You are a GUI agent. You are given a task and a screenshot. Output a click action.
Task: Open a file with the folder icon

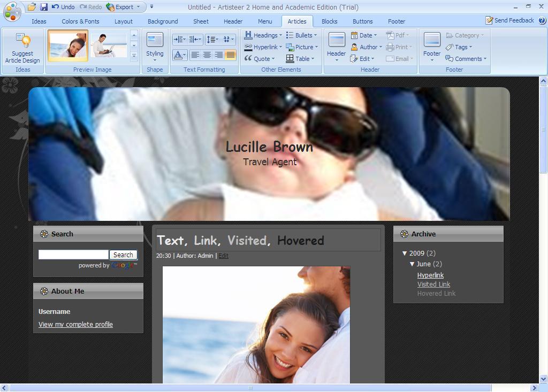[32, 7]
